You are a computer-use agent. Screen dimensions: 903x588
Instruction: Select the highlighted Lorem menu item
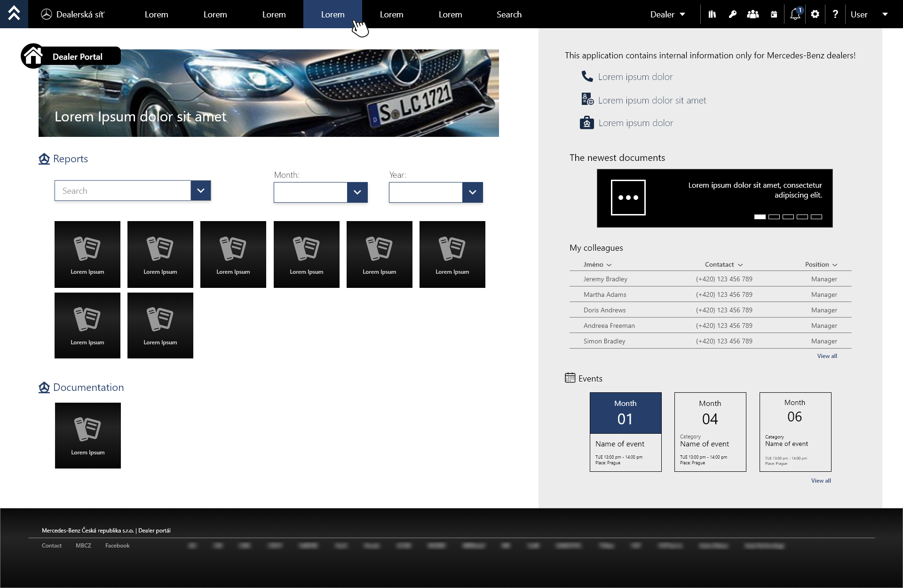(333, 14)
